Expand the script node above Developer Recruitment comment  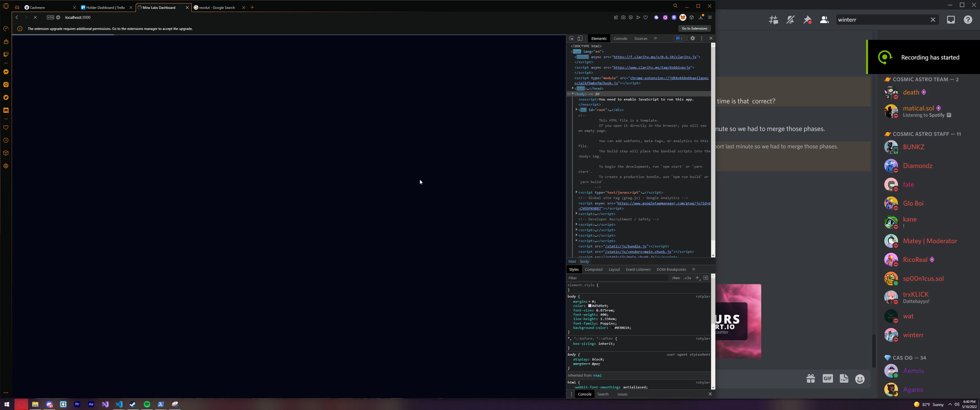click(577, 214)
